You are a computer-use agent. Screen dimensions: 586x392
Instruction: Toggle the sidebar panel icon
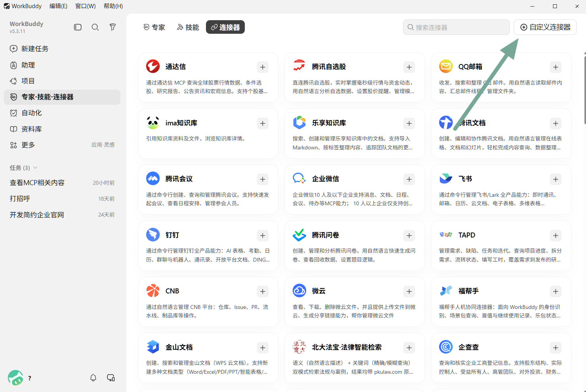pos(78,27)
